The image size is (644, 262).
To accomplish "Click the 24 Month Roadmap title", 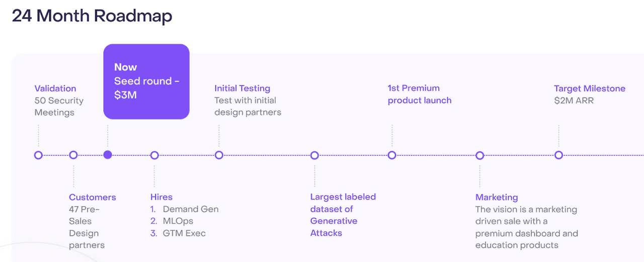I will [x=92, y=16].
